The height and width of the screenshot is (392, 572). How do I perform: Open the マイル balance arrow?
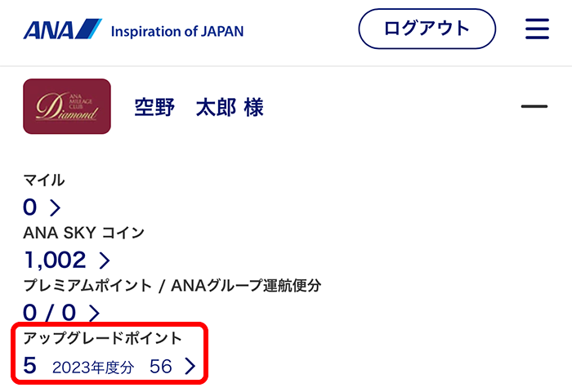click(55, 207)
